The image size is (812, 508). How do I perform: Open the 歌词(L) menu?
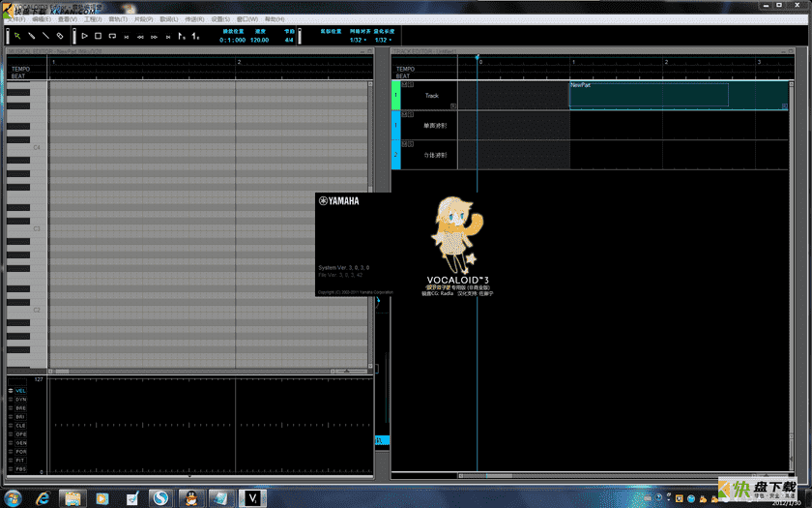tap(169, 19)
